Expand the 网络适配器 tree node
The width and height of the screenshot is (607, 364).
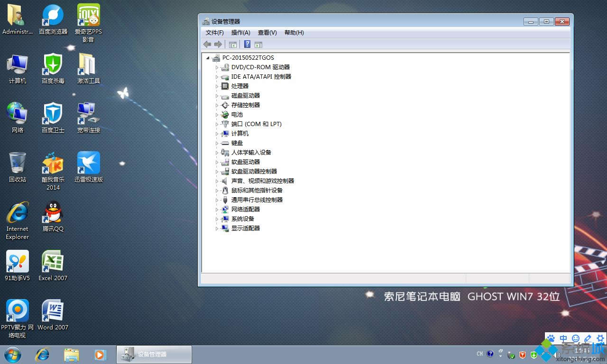pos(217,209)
